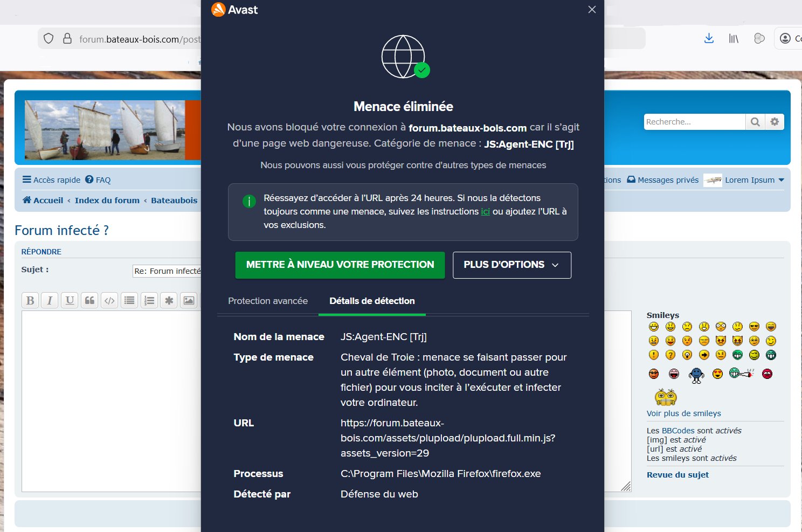Screen dimensions: 802x532
Task: Click Mettre à niveau votre protection button
Action: [340, 265]
